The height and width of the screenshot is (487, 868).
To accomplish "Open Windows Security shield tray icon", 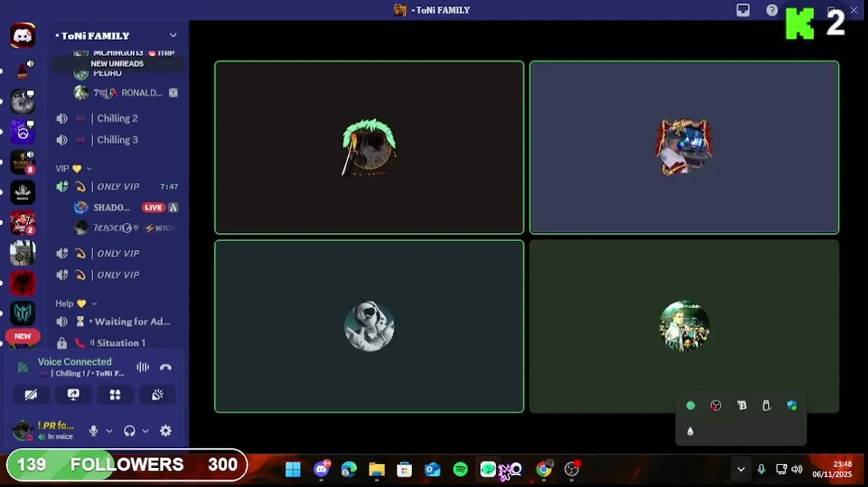I will (x=792, y=406).
